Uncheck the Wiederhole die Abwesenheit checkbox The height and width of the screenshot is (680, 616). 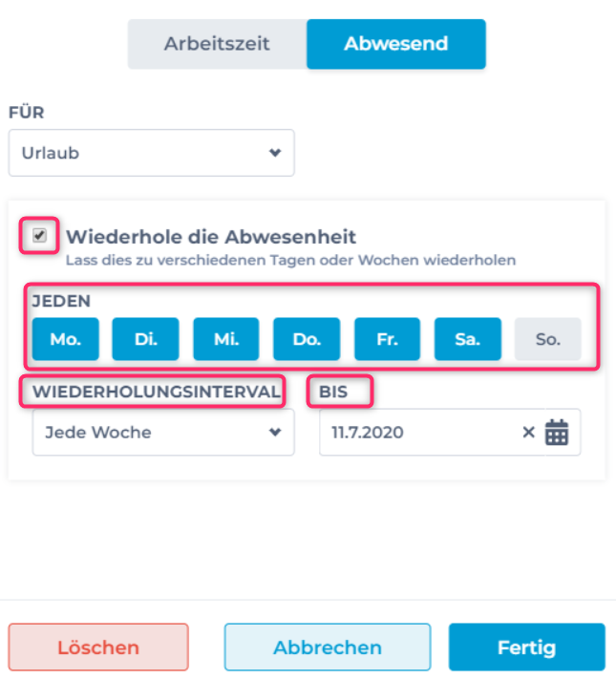(x=40, y=236)
